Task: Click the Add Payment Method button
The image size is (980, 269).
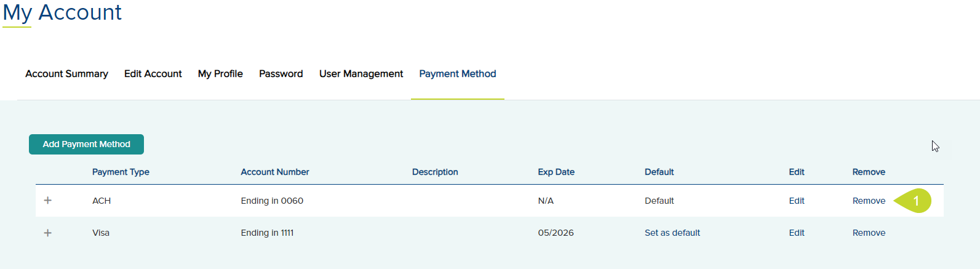Action: coord(86,144)
